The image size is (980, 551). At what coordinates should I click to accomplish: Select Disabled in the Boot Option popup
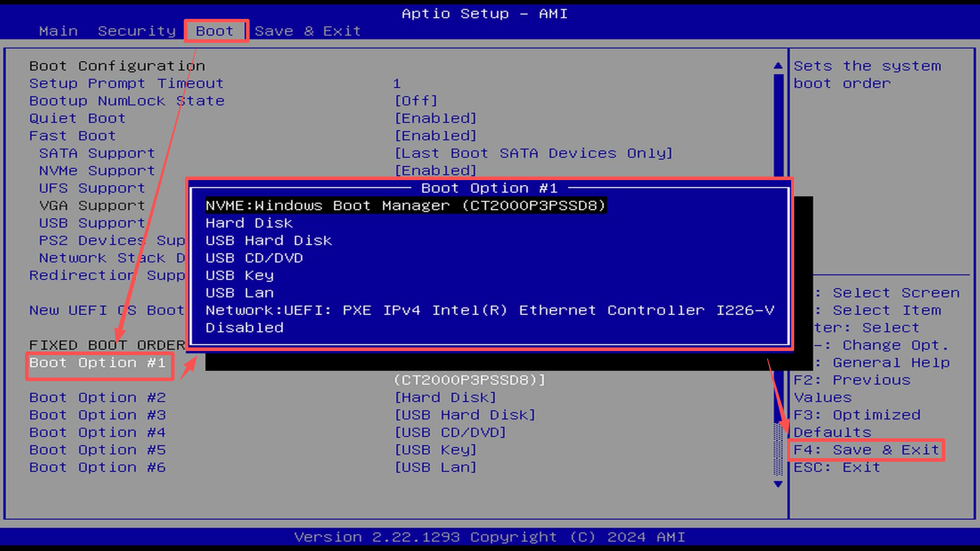point(244,328)
